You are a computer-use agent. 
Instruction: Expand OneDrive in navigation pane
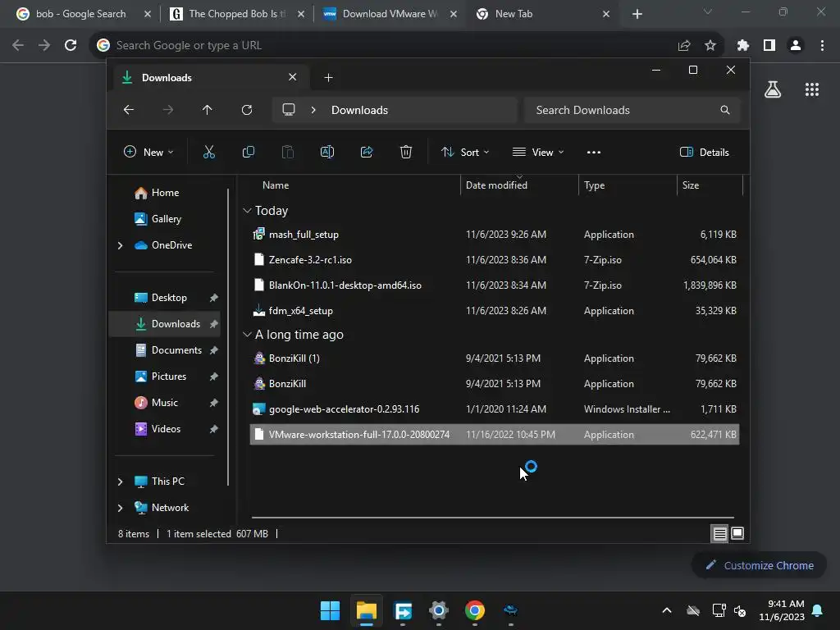click(120, 245)
